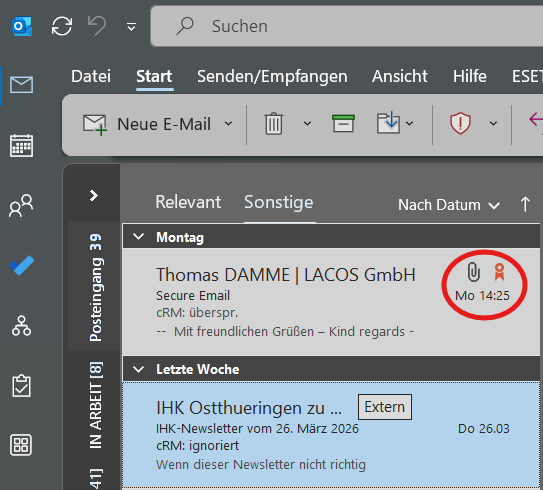Viewport: 543px width, 490px height.
Task: Open the IHK Ostthueringen newsletter email
Action: [x=331, y=435]
